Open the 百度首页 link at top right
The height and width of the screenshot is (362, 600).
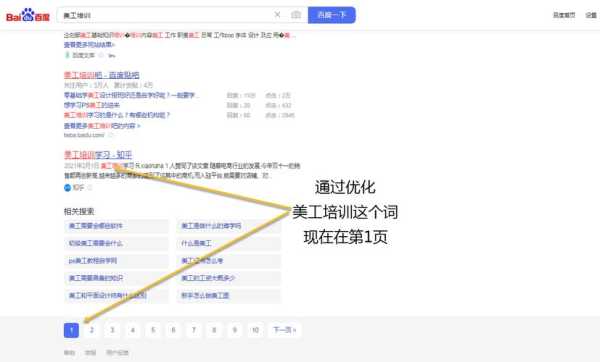click(x=564, y=15)
